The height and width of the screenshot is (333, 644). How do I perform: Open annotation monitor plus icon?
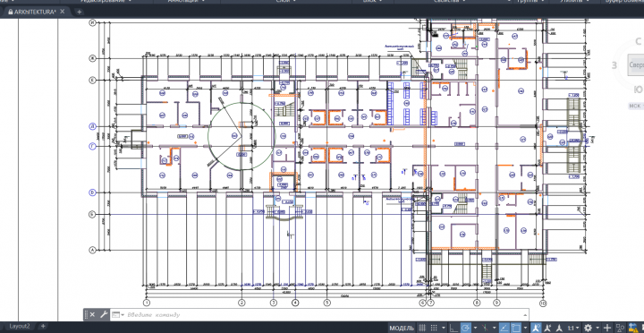click(607, 328)
